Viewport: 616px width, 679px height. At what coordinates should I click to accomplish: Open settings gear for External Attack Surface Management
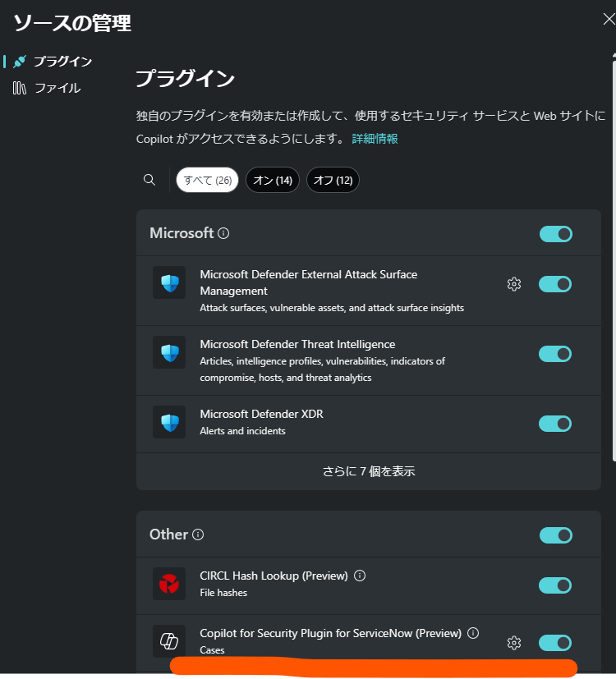pos(514,285)
